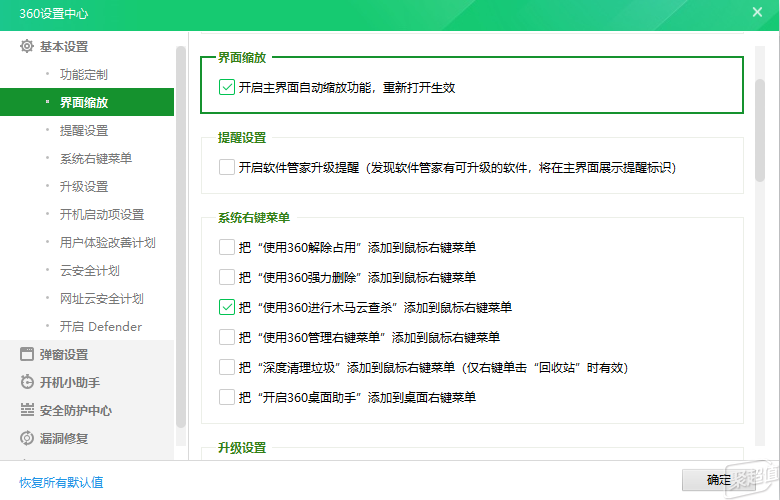Close the 360设置中心 window
Viewport: 780px width, 500px height.
757,12
